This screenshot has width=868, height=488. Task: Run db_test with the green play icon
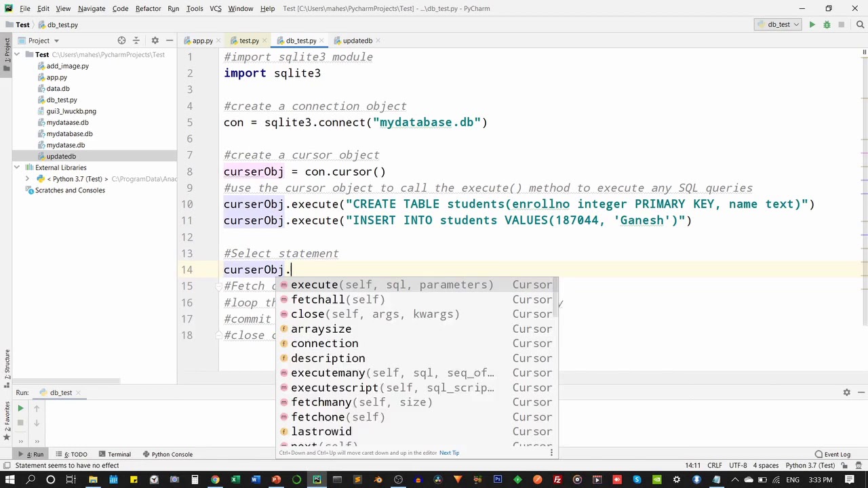coord(812,24)
